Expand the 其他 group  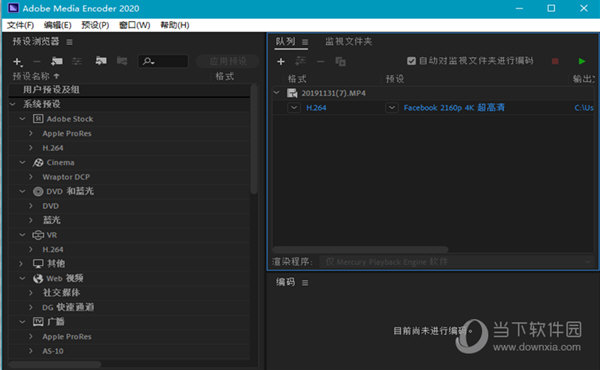21,264
